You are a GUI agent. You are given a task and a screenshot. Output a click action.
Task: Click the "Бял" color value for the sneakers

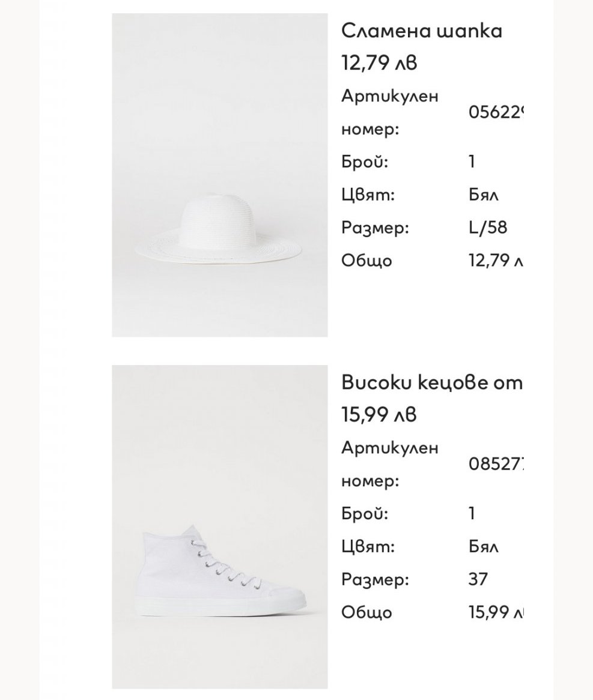pos(484,547)
